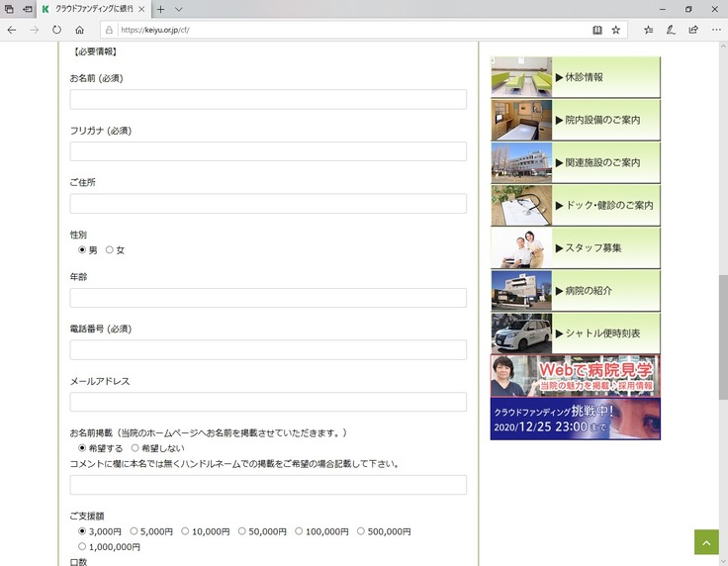
Task: Go to browser home page icon
Action: pyautogui.click(x=79, y=30)
